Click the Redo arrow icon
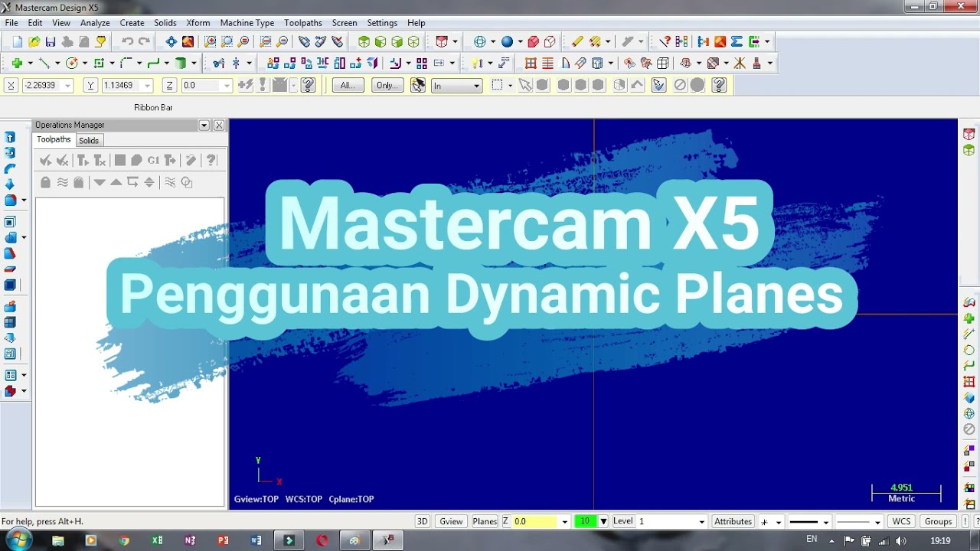The image size is (980, 551). pos(144,41)
